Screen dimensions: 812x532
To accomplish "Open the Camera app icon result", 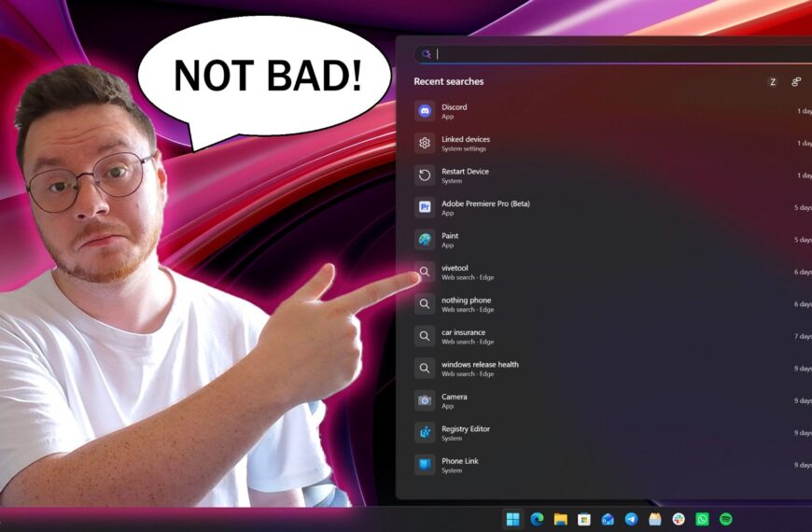I will pyautogui.click(x=425, y=400).
